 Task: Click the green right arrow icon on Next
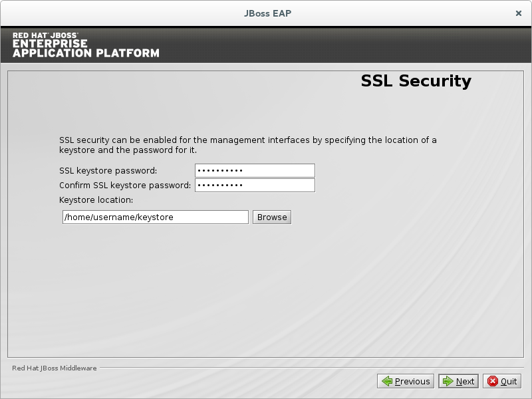(448, 381)
